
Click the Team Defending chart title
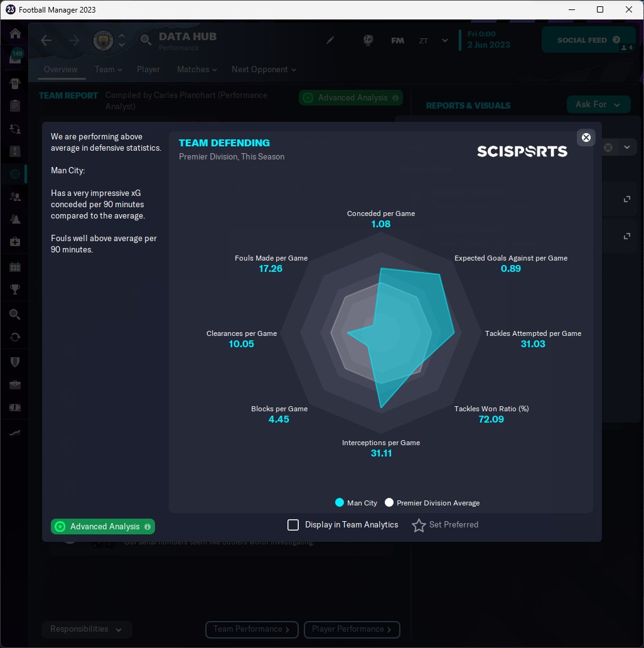pyautogui.click(x=224, y=143)
